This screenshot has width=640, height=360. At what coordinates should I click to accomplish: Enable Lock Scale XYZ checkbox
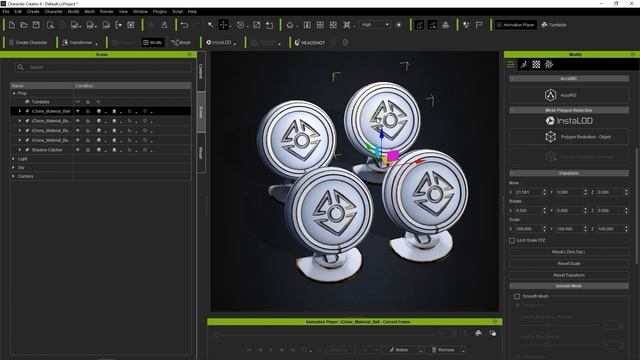pyautogui.click(x=512, y=240)
